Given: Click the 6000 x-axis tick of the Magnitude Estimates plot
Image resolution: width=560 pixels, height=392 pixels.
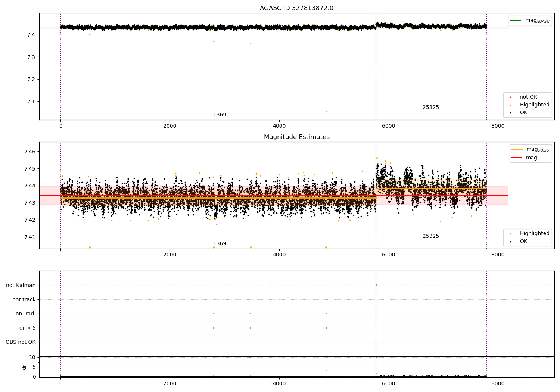Looking at the screenshot, I should tap(389, 255).
